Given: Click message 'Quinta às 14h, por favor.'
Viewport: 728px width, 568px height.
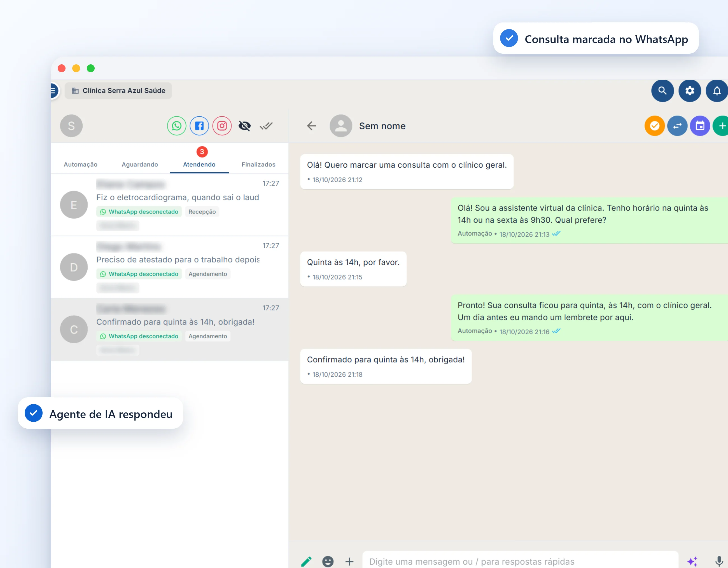Looking at the screenshot, I should coord(353,269).
